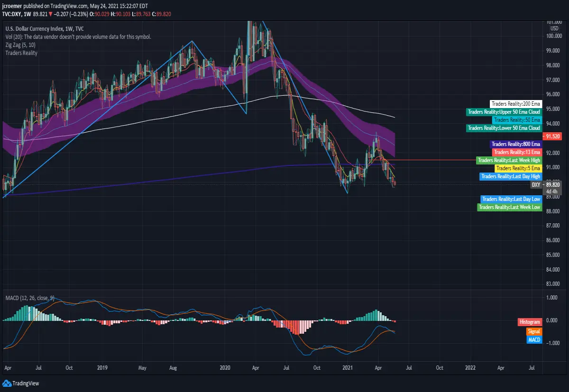Click the Traders Reality:200 Ema label
569x392 pixels.
pos(515,104)
